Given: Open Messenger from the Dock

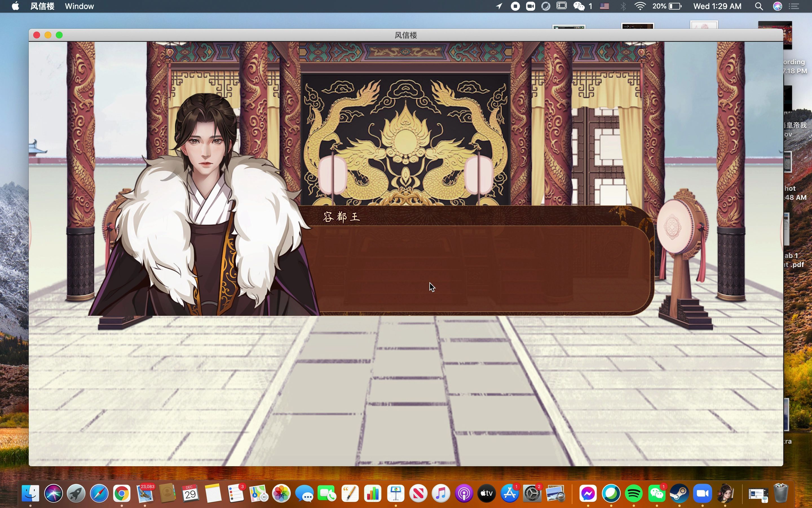Looking at the screenshot, I should tap(588, 493).
